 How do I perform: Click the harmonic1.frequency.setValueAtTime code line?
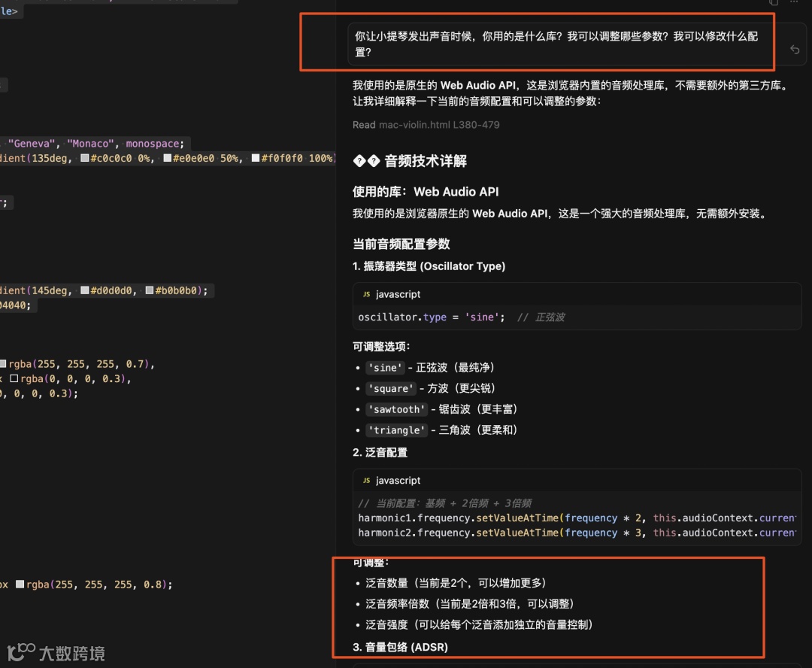point(577,518)
